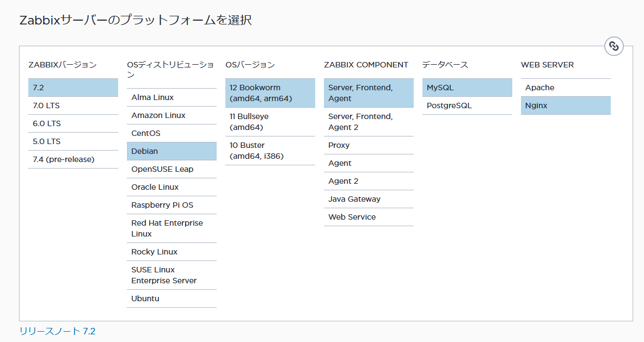Select Ubuntu as OS distribution

point(171,299)
